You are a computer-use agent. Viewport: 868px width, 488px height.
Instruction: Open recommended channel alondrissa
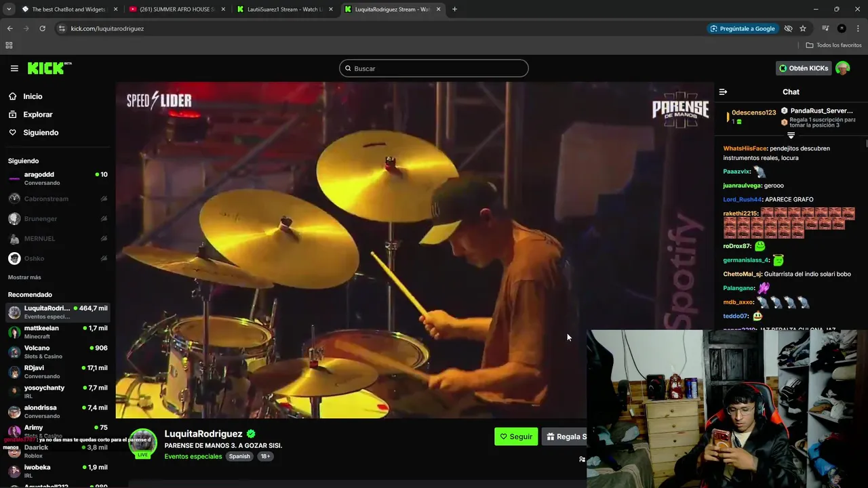tap(58, 411)
